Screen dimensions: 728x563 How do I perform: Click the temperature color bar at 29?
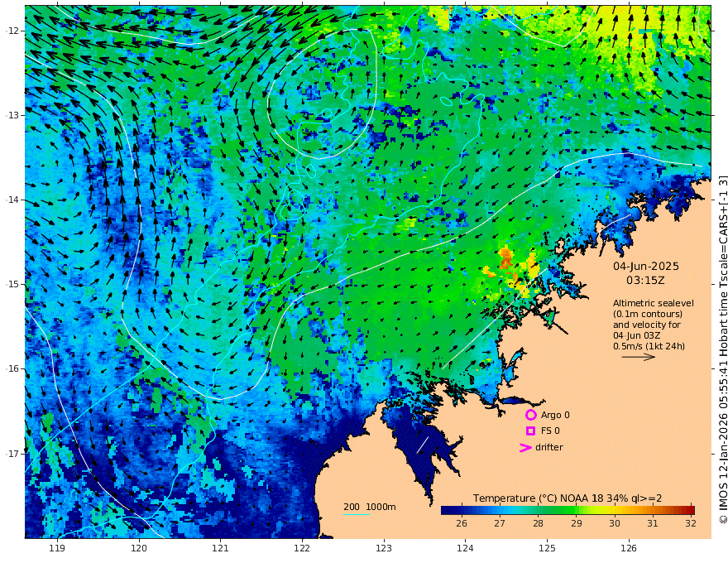(x=576, y=510)
